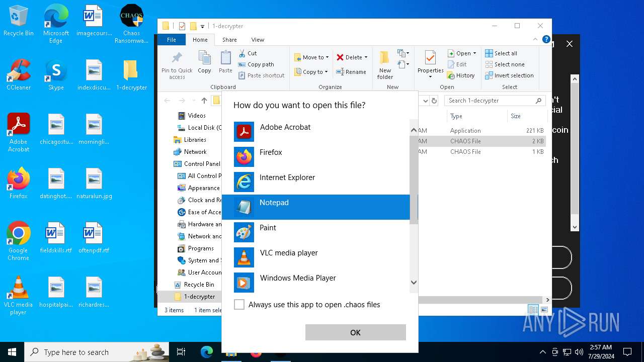Select naturalun.jpg desktop file
The width and height of the screenshot is (644, 362).
[x=94, y=184]
